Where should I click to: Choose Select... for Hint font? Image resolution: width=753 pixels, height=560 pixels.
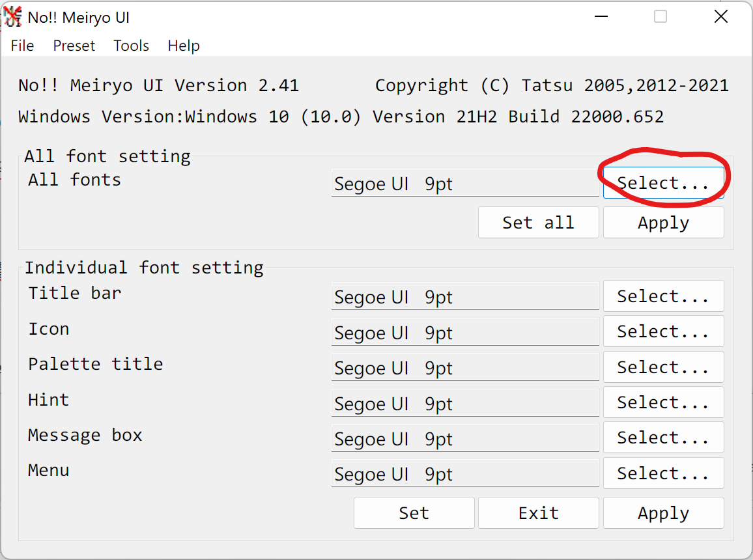pyautogui.click(x=663, y=402)
